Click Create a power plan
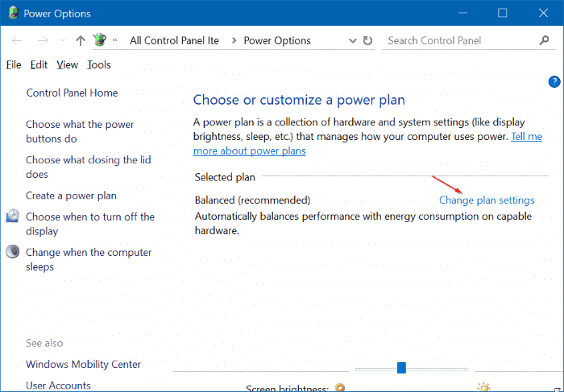Viewport: 564px width, 392px height. [x=71, y=196]
